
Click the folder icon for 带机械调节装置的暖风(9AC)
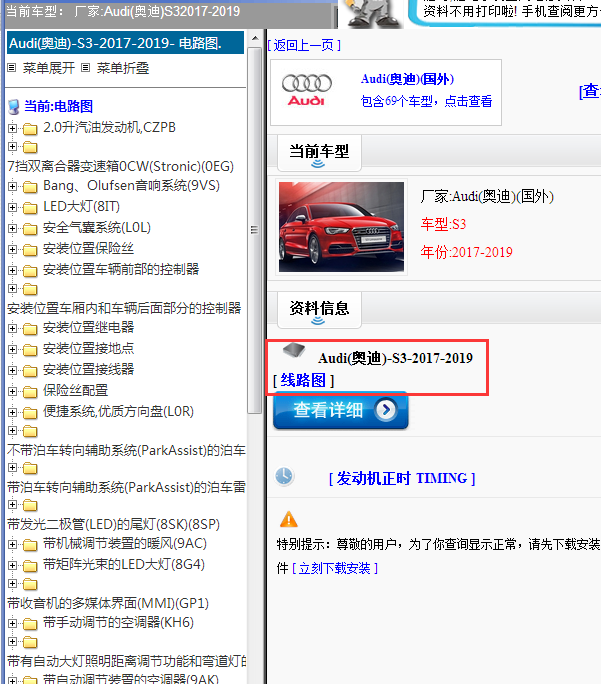pos(30,544)
